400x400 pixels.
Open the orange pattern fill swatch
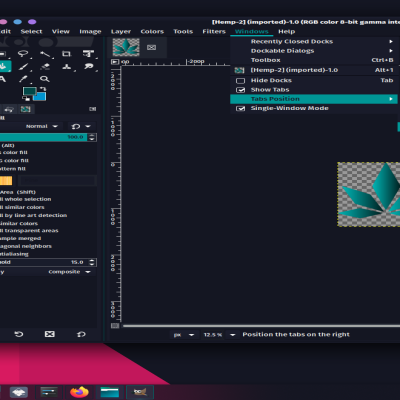pos(6,181)
